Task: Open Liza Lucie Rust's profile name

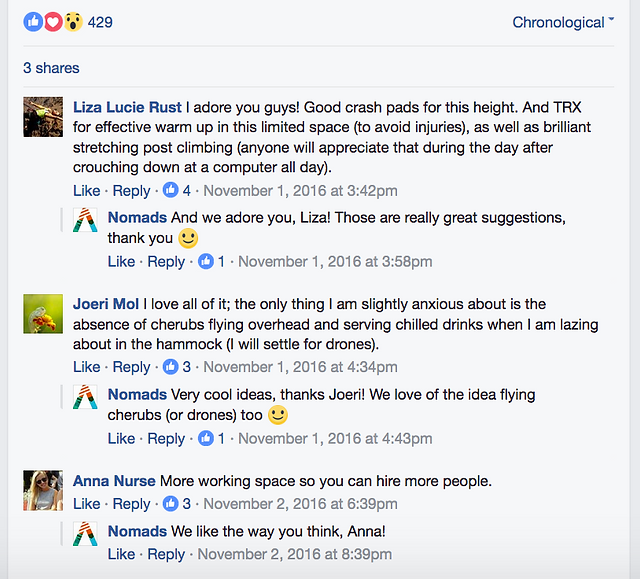Action: (127, 107)
